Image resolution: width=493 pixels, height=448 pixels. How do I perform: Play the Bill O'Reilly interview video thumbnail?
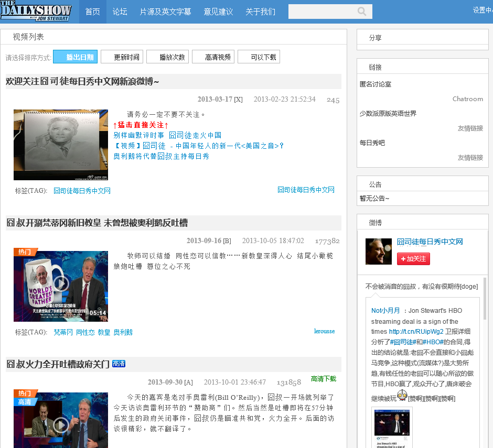point(61,420)
